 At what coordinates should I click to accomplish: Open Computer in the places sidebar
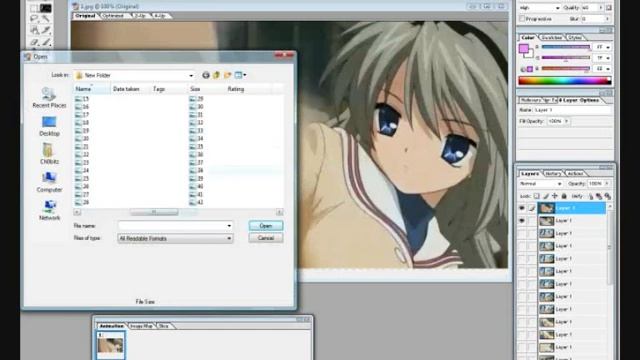(49, 182)
